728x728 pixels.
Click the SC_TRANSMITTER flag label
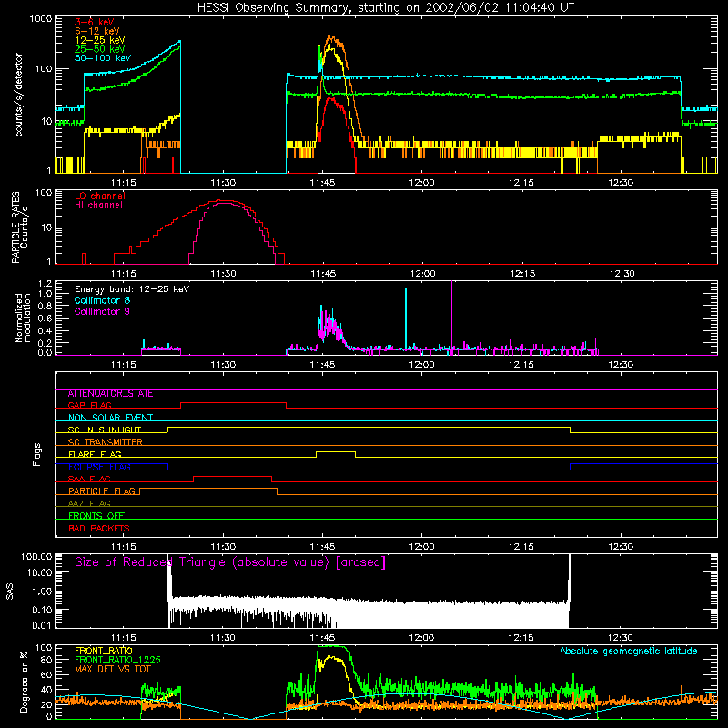(105, 442)
